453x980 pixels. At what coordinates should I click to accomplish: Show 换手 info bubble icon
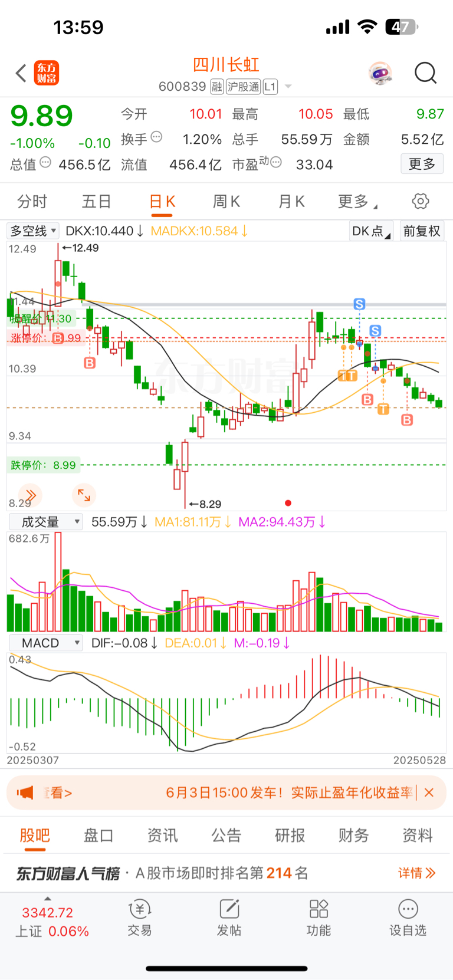coord(156,137)
